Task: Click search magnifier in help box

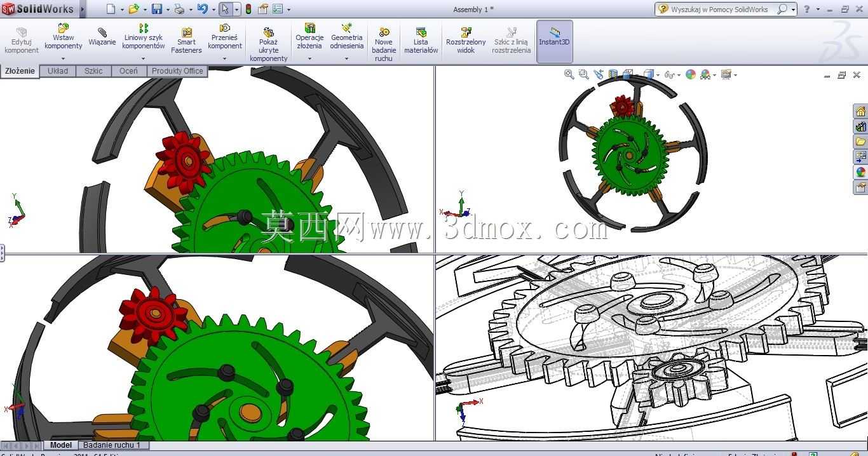Action: coord(782,9)
